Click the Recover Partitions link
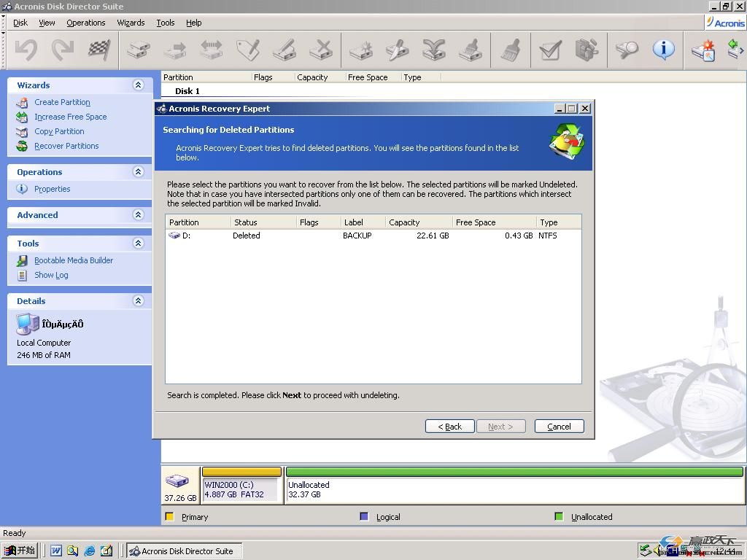This screenshot has height=560, width=747. [x=66, y=146]
